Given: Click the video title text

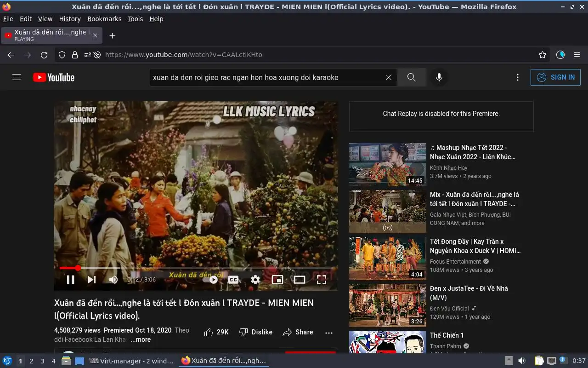Looking at the screenshot, I should pyautogui.click(x=184, y=309).
